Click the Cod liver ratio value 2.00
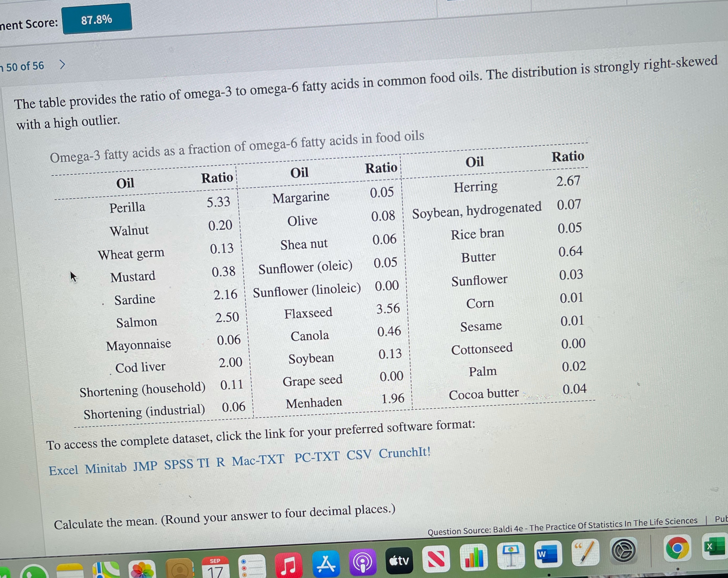This screenshot has width=728, height=578. coord(230,363)
